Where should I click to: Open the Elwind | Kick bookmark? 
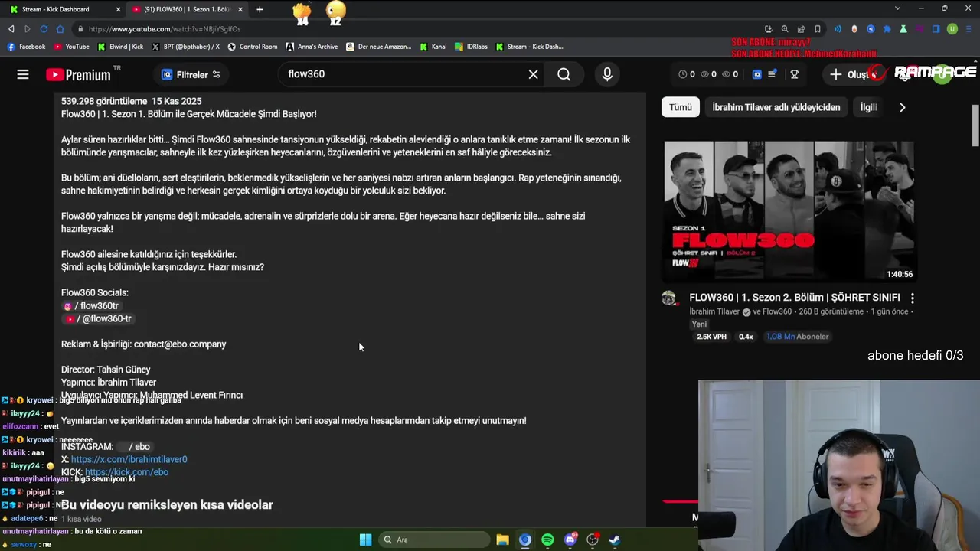pyautogui.click(x=121, y=47)
